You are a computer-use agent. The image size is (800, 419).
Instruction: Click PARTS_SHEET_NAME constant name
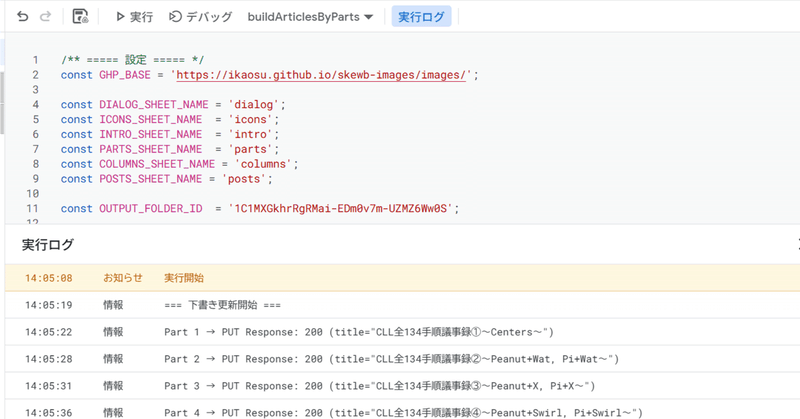(151, 149)
